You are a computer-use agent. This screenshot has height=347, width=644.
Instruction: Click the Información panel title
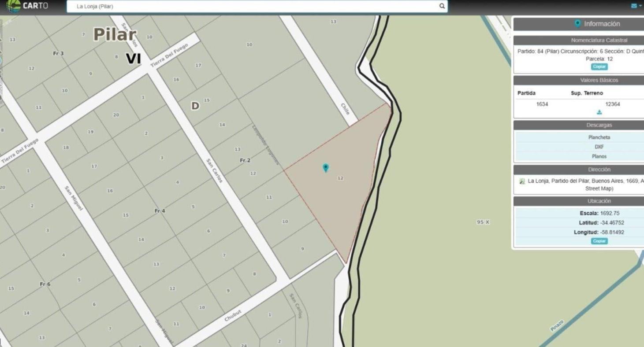coord(602,24)
